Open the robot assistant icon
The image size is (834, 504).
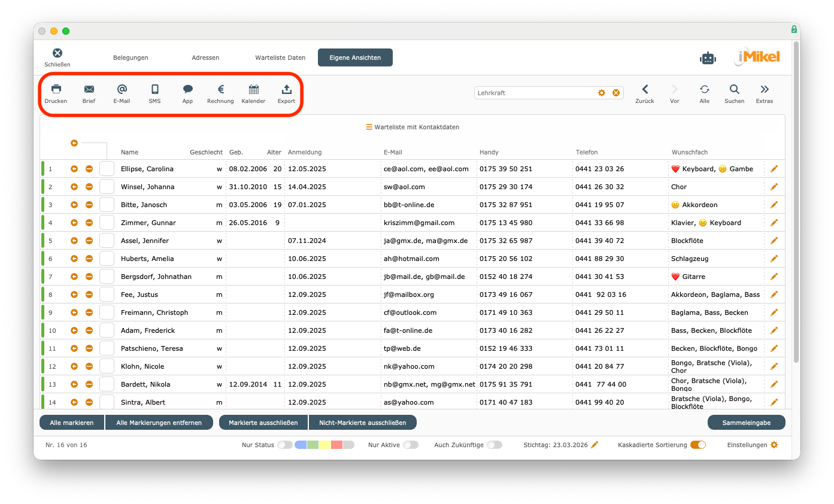(708, 58)
